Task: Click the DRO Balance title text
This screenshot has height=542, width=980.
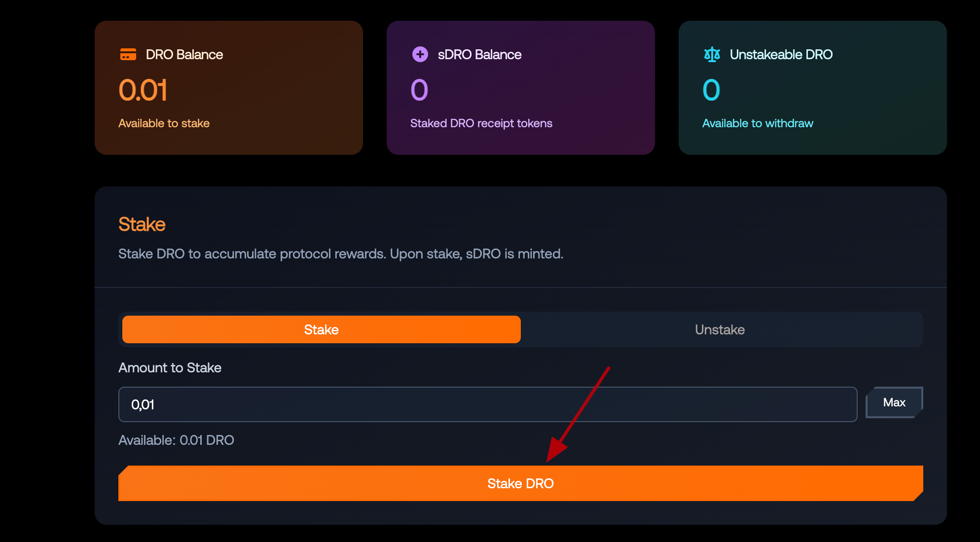Action: 184,54
